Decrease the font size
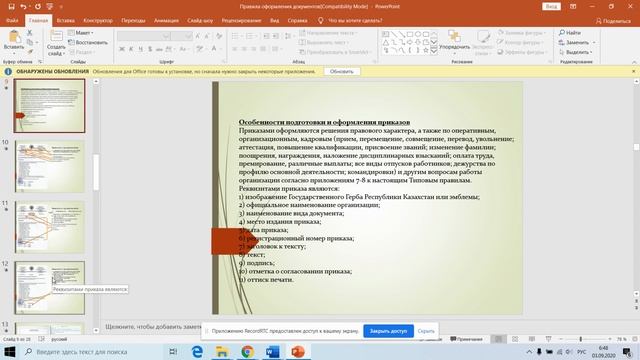The image size is (640, 360). click(207, 36)
